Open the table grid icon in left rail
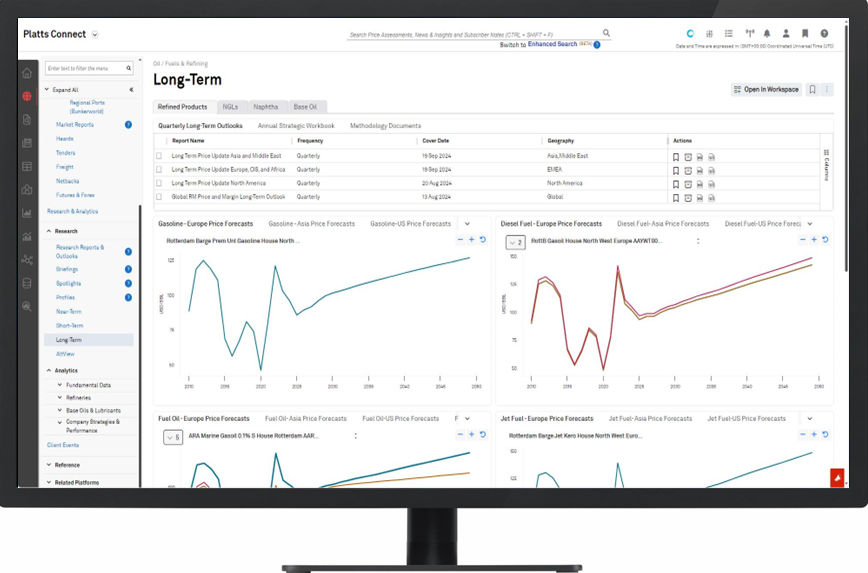 point(27,166)
